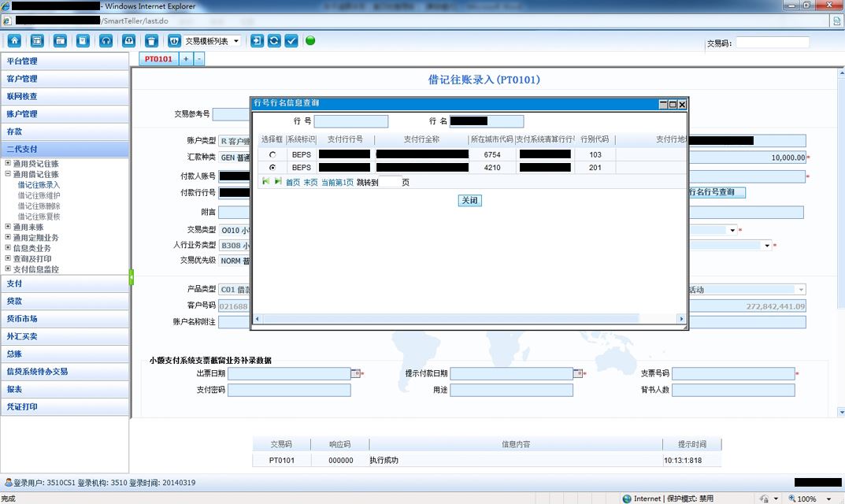The image size is (845, 504).
Task: Click the dialog scrollbar right arrow
Action: 681,319
